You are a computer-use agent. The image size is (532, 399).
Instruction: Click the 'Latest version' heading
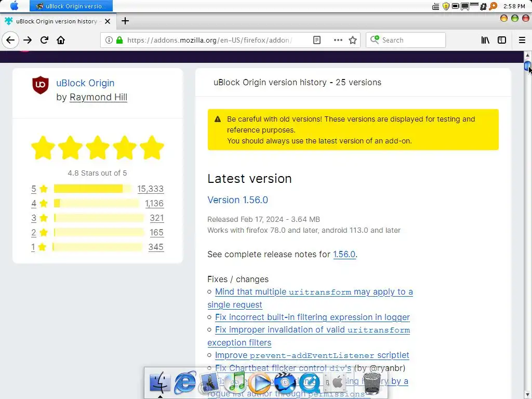click(249, 179)
